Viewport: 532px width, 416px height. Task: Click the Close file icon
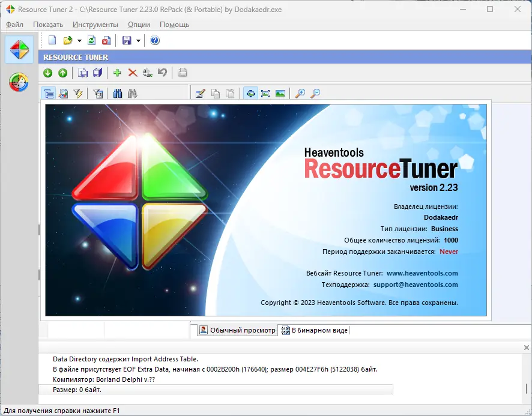click(106, 40)
